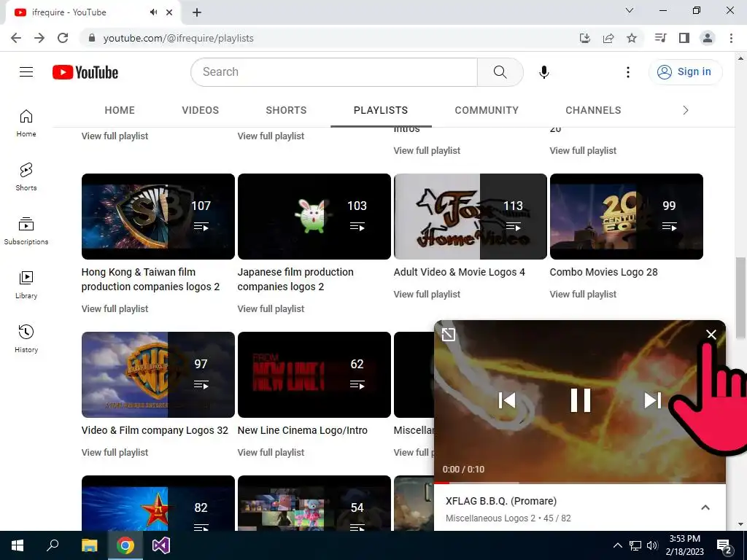This screenshot has width=747, height=560.
Task: Switch to the HOME channel tab
Action: pos(120,111)
